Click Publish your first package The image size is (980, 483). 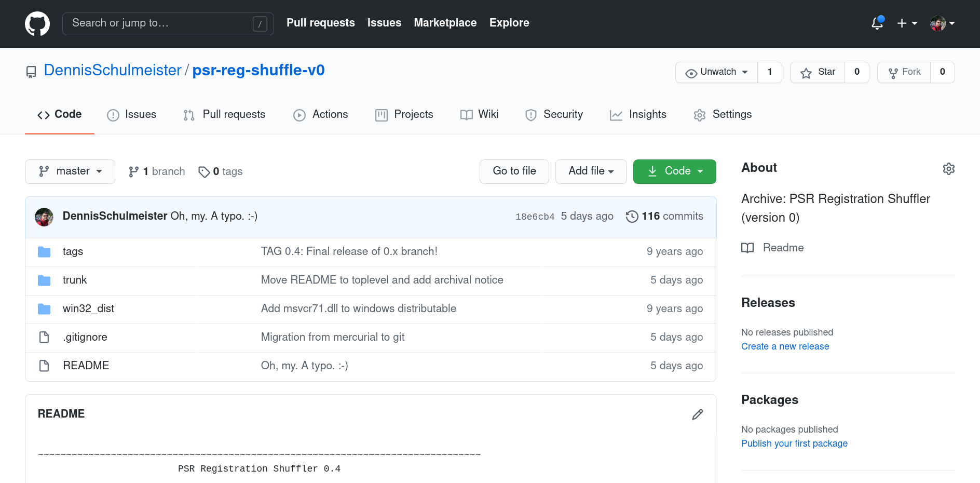(x=794, y=444)
